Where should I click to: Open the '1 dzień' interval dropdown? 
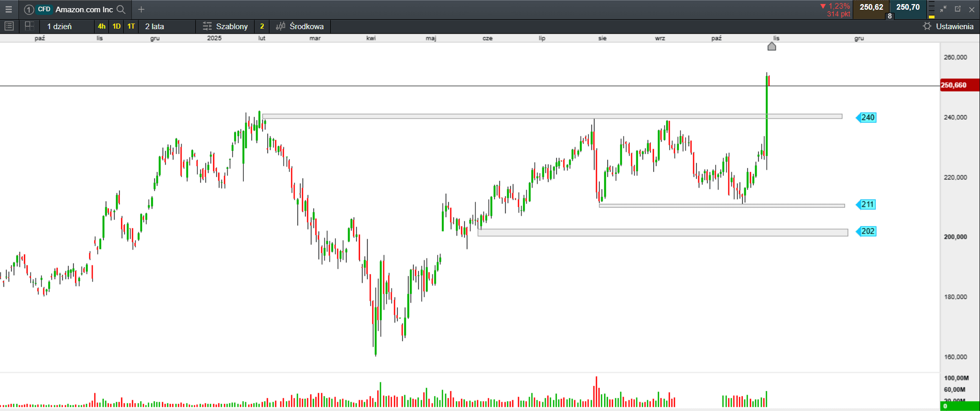click(60, 26)
